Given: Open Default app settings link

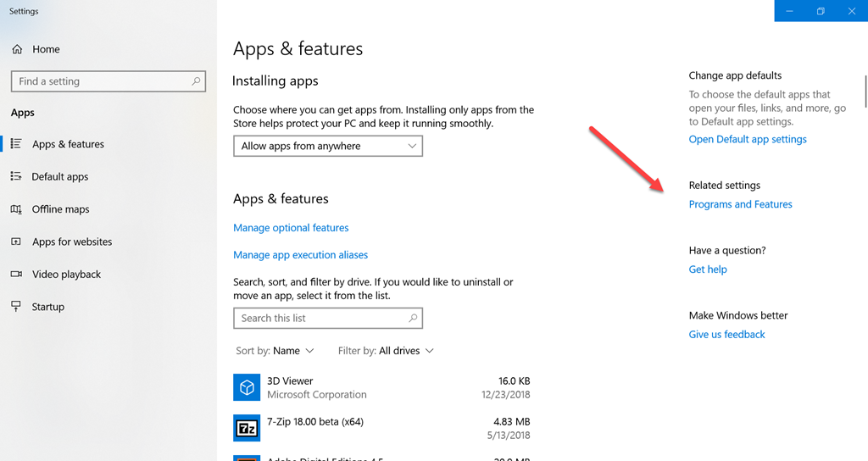Looking at the screenshot, I should coord(748,140).
